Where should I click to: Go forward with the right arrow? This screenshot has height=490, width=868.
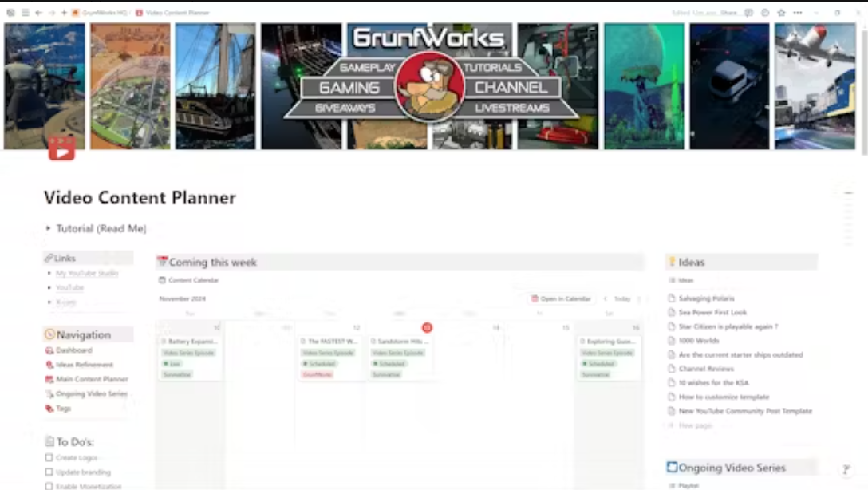click(x=52, y=12)
